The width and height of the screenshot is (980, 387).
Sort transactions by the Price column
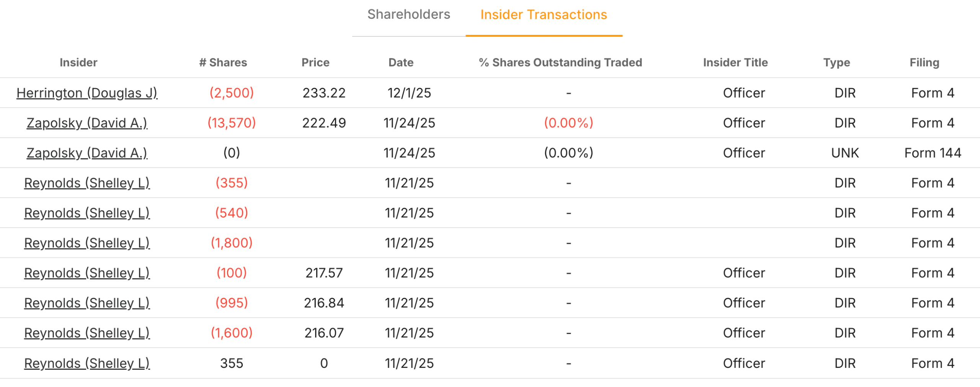(x=315, y=62)
